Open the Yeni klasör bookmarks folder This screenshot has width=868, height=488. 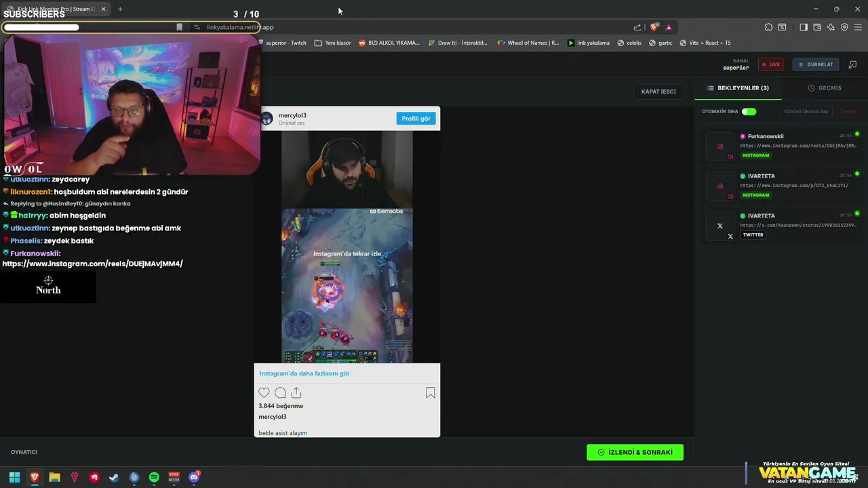tap(333, 43)
